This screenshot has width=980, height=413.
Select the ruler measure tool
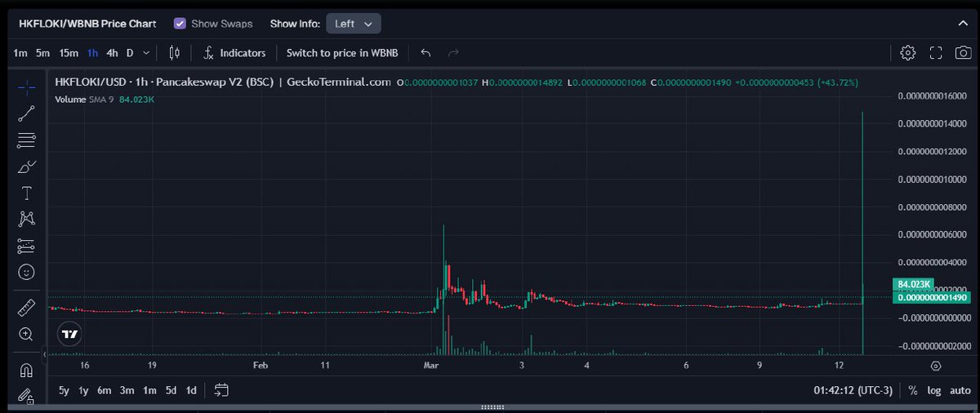(x=26, y=308)
